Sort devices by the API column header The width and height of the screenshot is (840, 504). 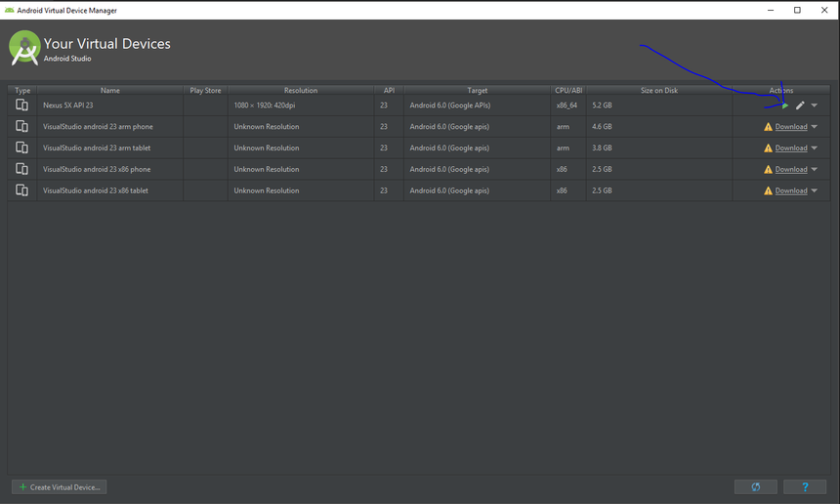(389, 91)
